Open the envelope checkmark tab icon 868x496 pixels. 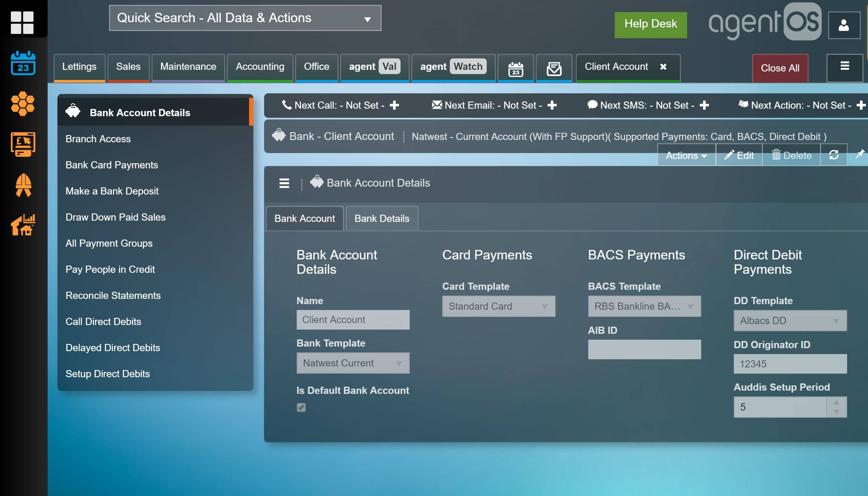click(x=554, y=69)
